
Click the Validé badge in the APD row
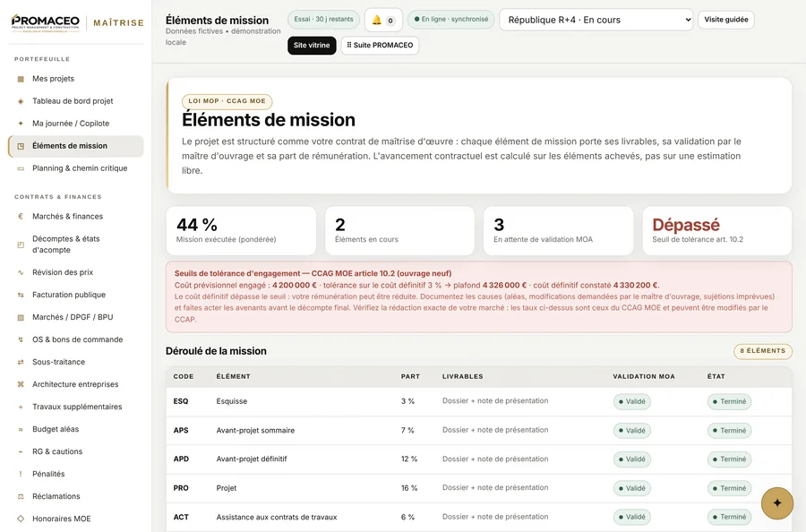631,459
